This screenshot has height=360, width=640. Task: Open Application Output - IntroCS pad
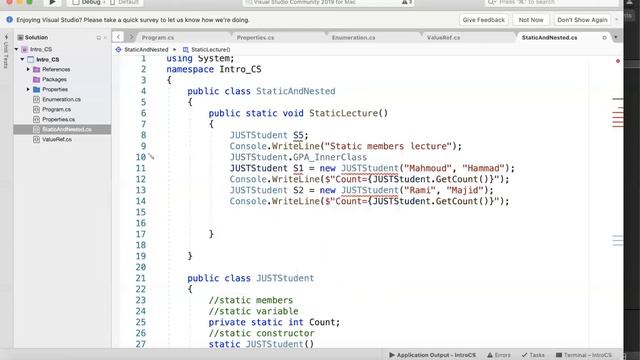(432, 355)
